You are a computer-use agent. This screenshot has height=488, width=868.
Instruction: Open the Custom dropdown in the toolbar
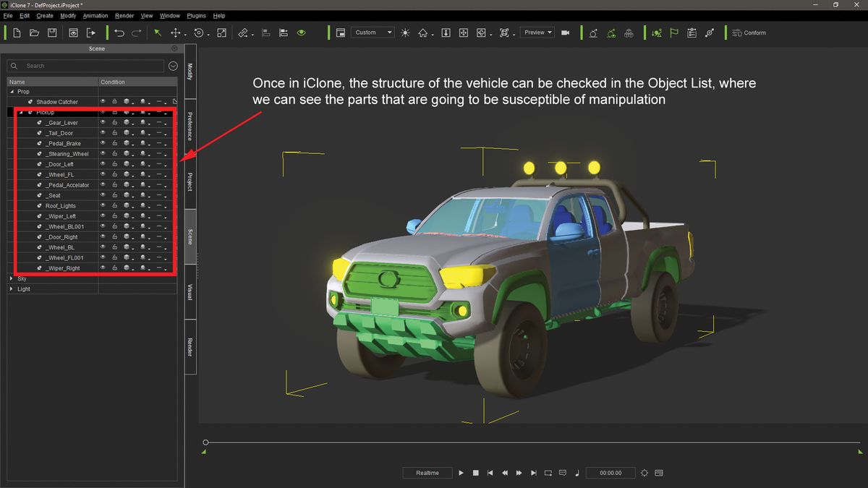click(x=372, y=32)
